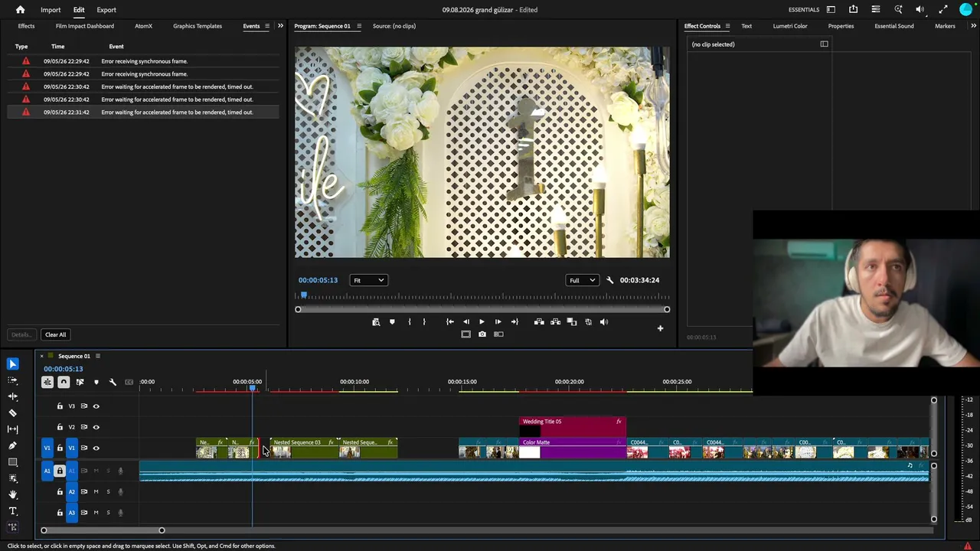
Task: Open the Export workspace tab
Action: (x=106, y=10)
